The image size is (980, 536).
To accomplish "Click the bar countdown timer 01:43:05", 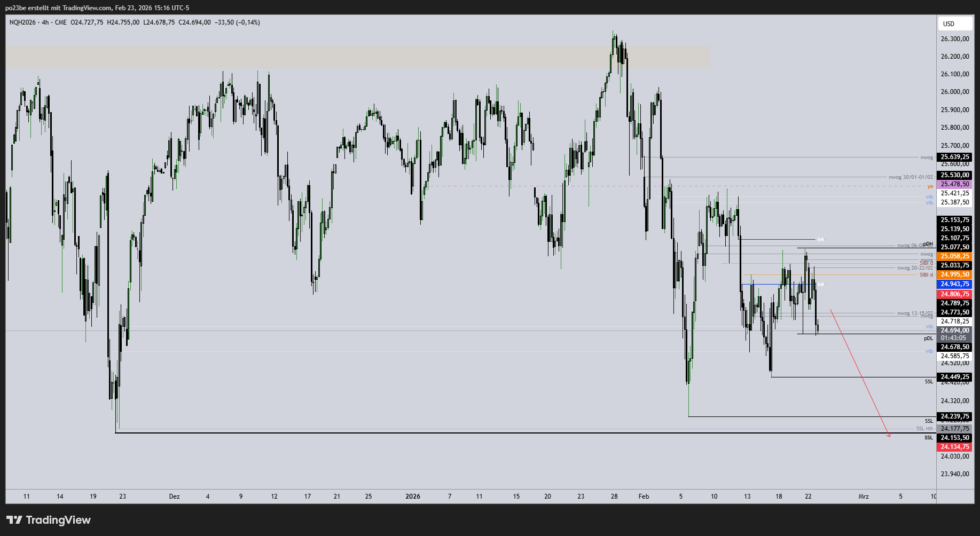I will [x=955, y=338].
